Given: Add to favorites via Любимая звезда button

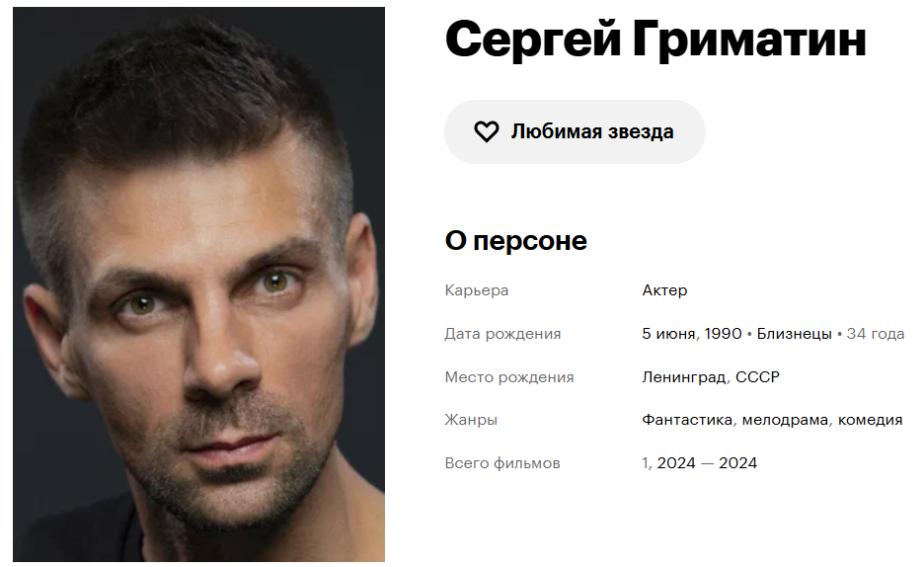Looking at the screenshot, I should [x=575, y=131].
